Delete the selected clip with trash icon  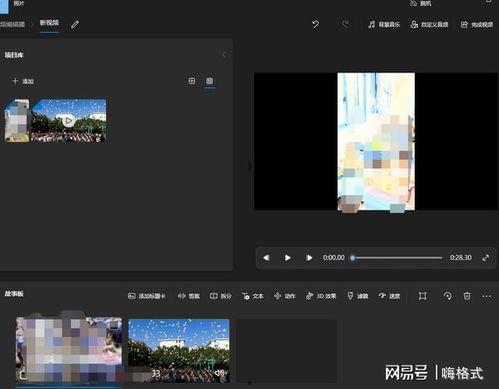point(467,296)
